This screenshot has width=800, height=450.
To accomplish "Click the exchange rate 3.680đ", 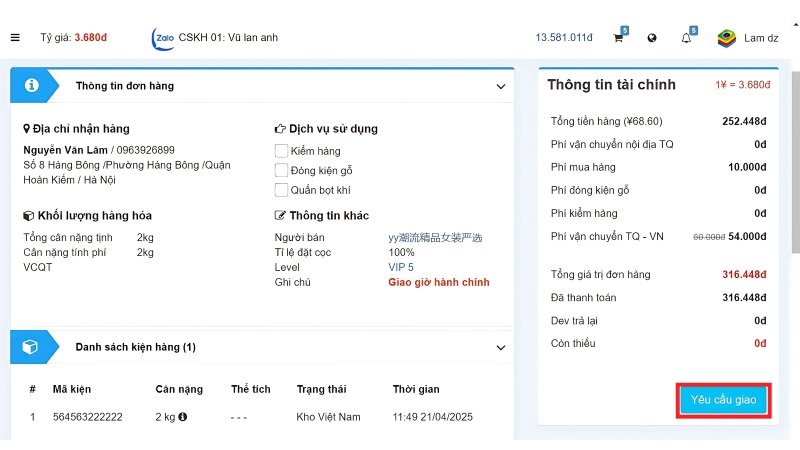I will pos(91,37).
